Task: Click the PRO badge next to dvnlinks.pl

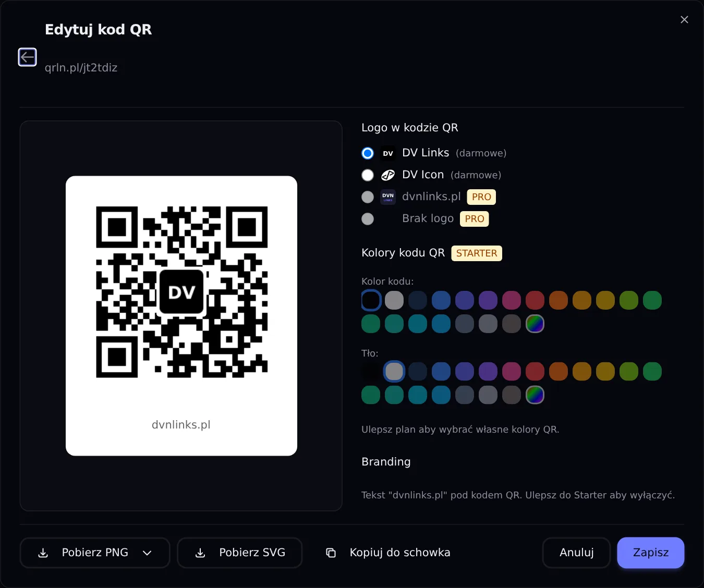Action: click(x=481, y=197)
